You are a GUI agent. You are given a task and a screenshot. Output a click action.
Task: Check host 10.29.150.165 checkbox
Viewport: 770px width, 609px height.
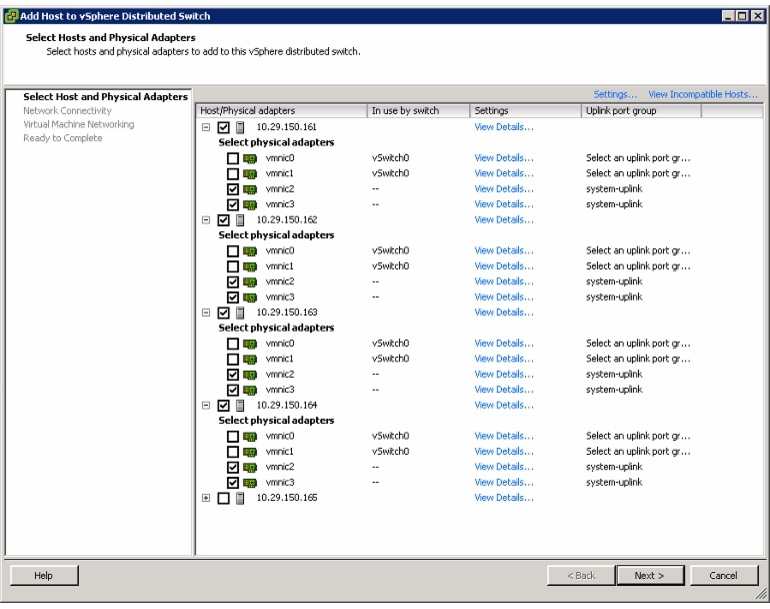223,498
